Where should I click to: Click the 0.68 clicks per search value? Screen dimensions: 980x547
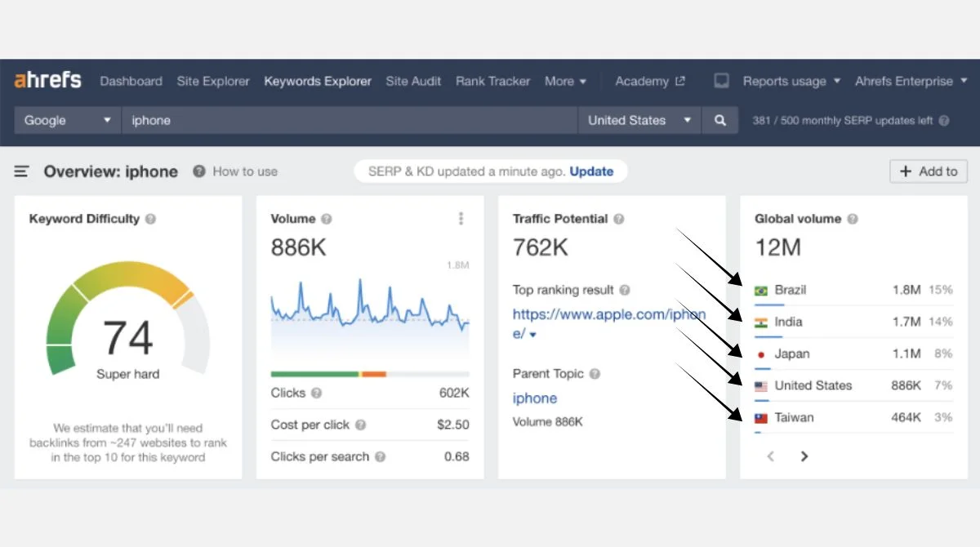457,456
